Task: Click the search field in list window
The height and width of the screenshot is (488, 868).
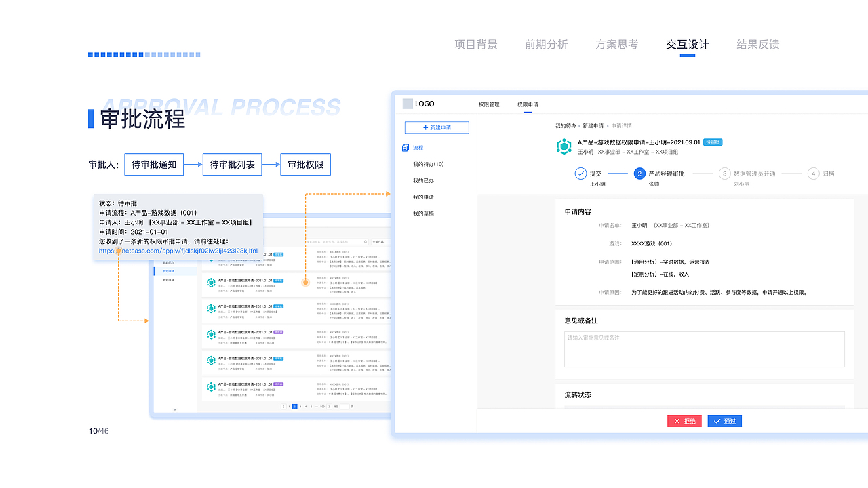Action: coord(337,242)
